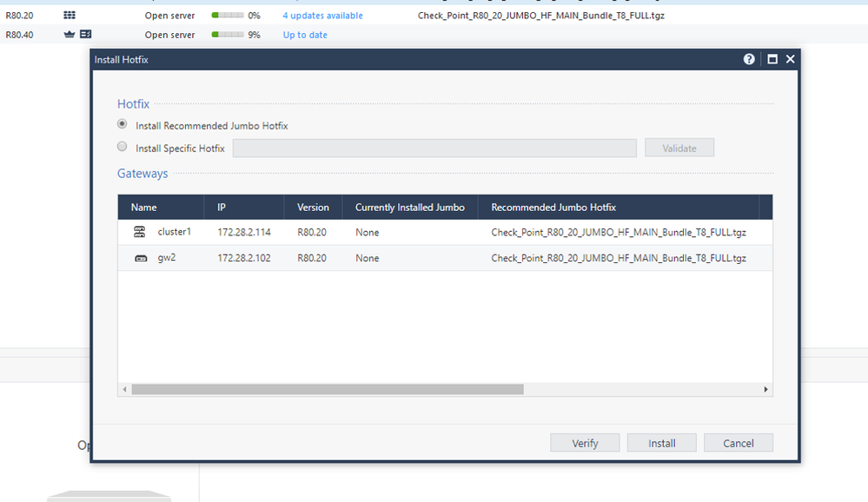Click the R80.40 row crown icon
868x502 pixels.
(x=69, y=35)
